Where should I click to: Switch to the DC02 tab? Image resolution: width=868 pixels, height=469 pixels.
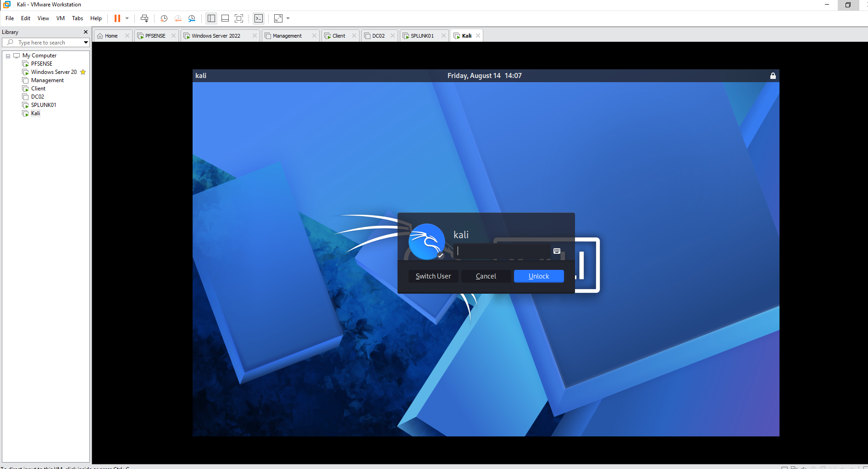(378, 36)
